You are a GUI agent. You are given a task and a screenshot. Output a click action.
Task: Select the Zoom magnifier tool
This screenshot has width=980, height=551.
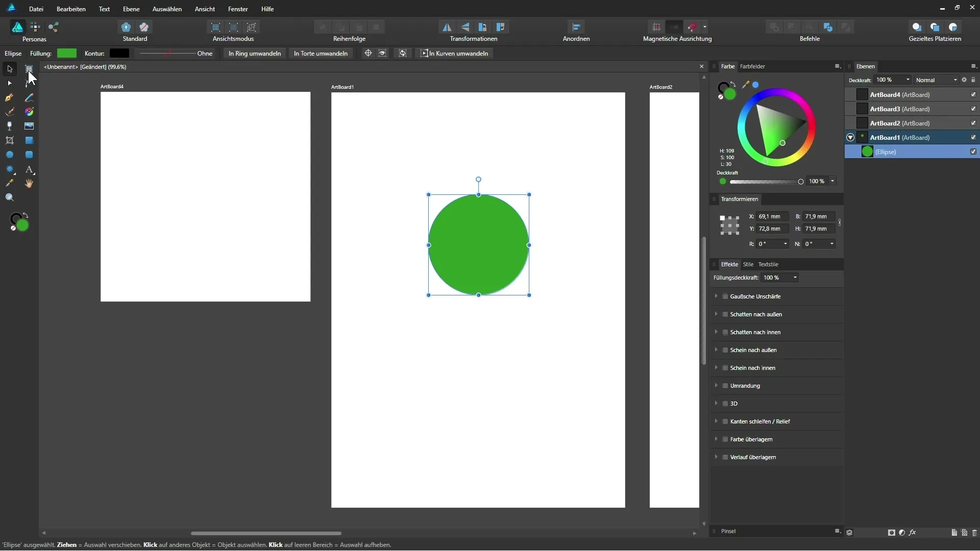(x=9, y=197)
